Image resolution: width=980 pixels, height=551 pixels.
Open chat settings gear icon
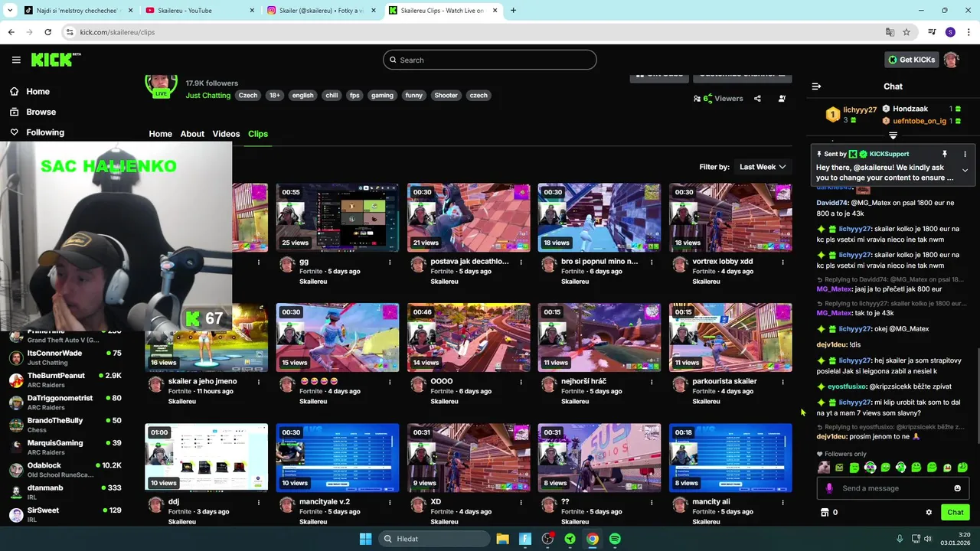[x=929, y=513]
